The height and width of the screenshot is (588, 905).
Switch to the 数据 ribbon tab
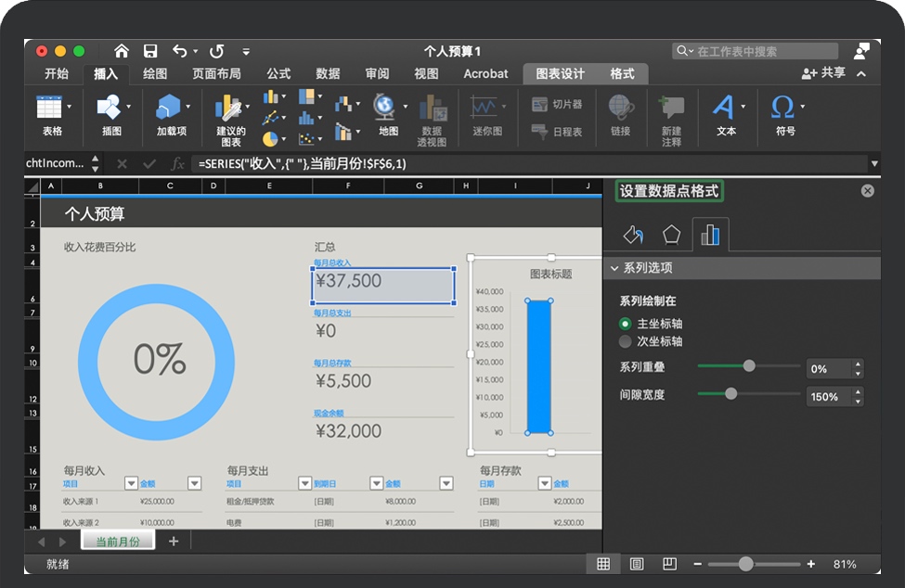coord(328,74)
